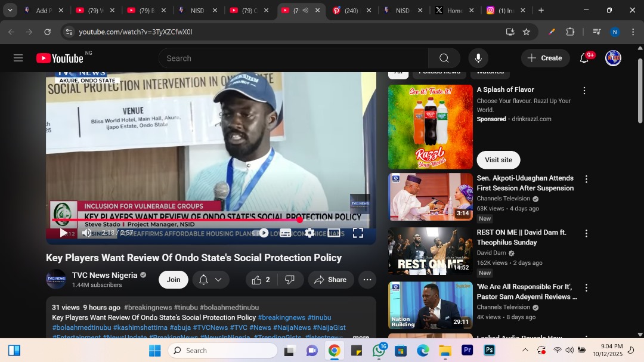Viewport: 644px width, 362px height.
Task: Visit site for Razzl ad
Action: pos(498,160)
